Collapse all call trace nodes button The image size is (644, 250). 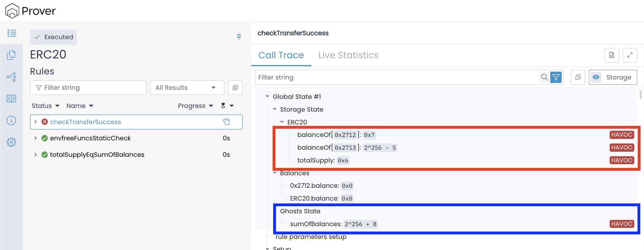tap(578, 77)
